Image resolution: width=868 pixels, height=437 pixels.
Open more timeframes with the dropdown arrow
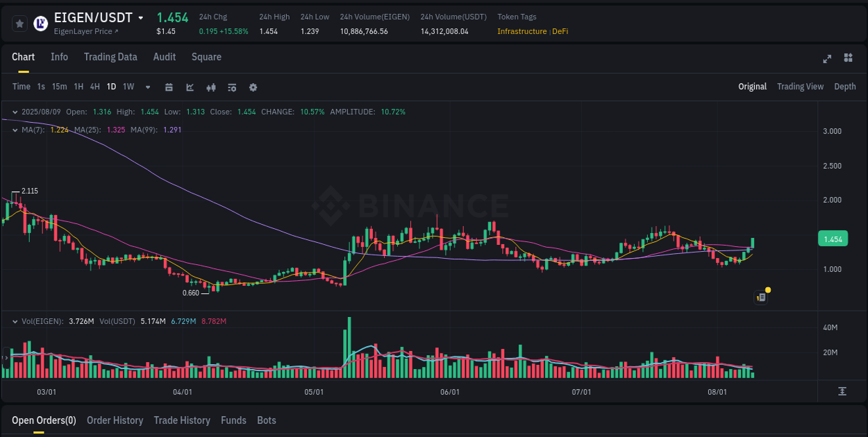147,87
